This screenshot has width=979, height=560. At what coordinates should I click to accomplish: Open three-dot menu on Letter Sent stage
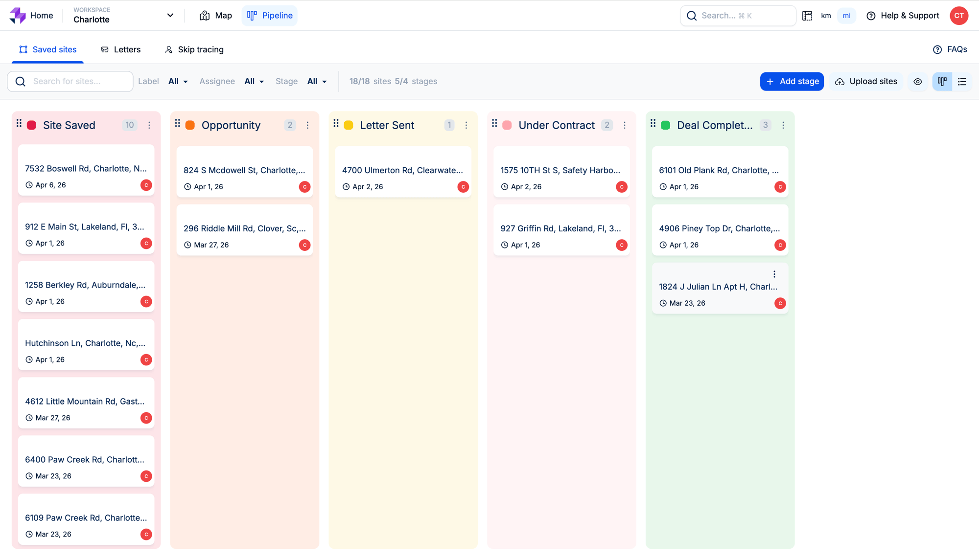466,125
